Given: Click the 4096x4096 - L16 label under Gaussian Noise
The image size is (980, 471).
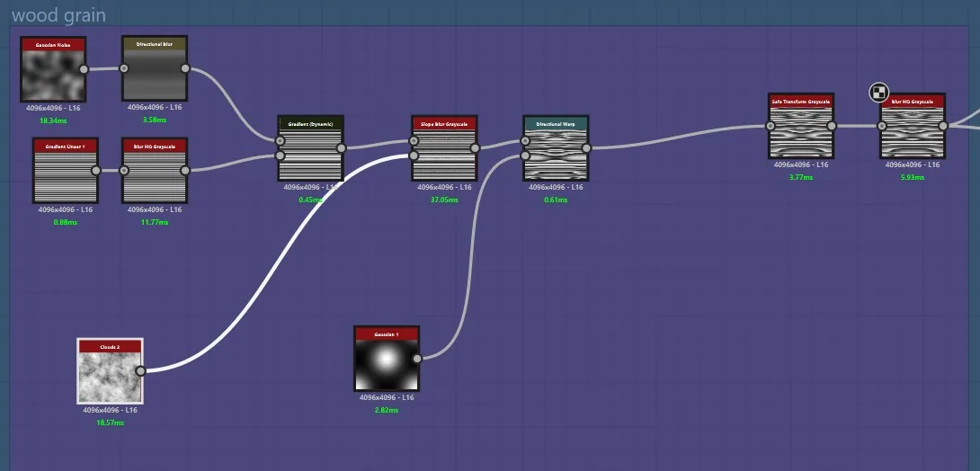Looking at the screenshot, I should [53, 108].
